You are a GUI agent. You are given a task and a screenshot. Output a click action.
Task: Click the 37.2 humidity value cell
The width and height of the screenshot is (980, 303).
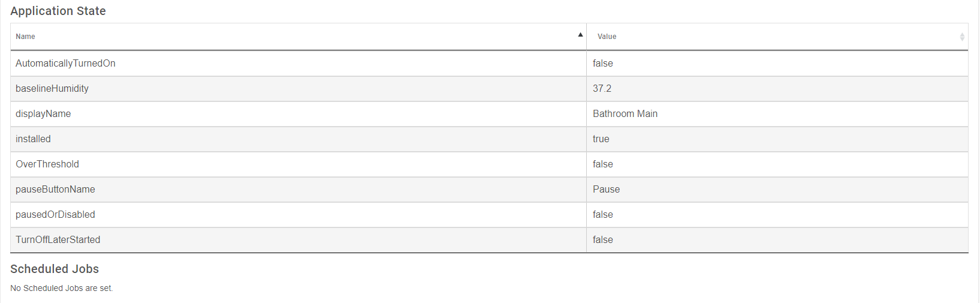pyautogui.click(x=602, y=89)
